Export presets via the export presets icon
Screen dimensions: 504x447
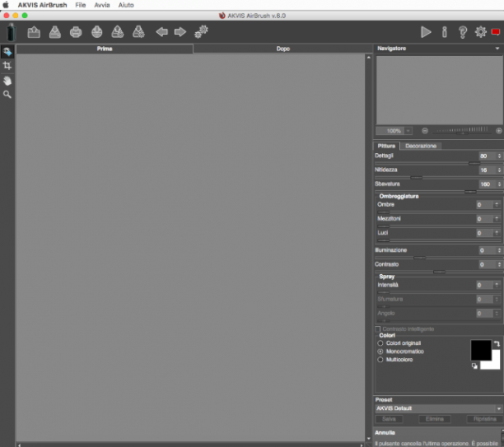click(138, 32)
